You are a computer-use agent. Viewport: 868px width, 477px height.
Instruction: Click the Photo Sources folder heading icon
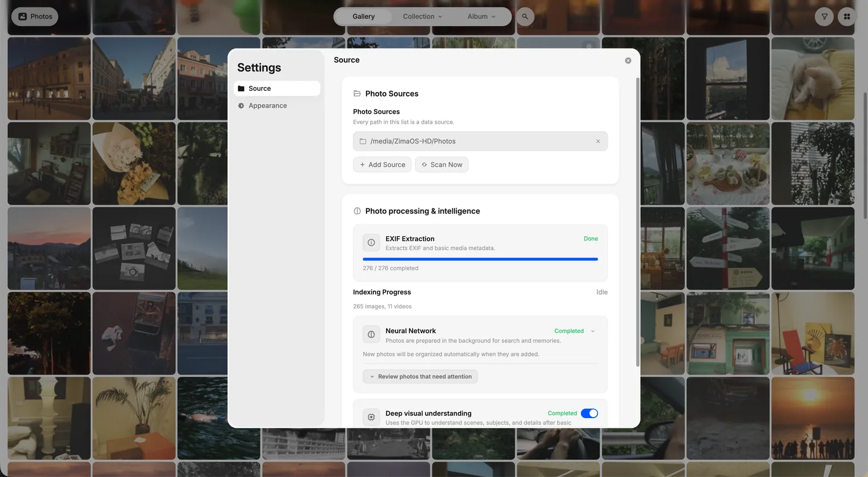tap(357, 94)
